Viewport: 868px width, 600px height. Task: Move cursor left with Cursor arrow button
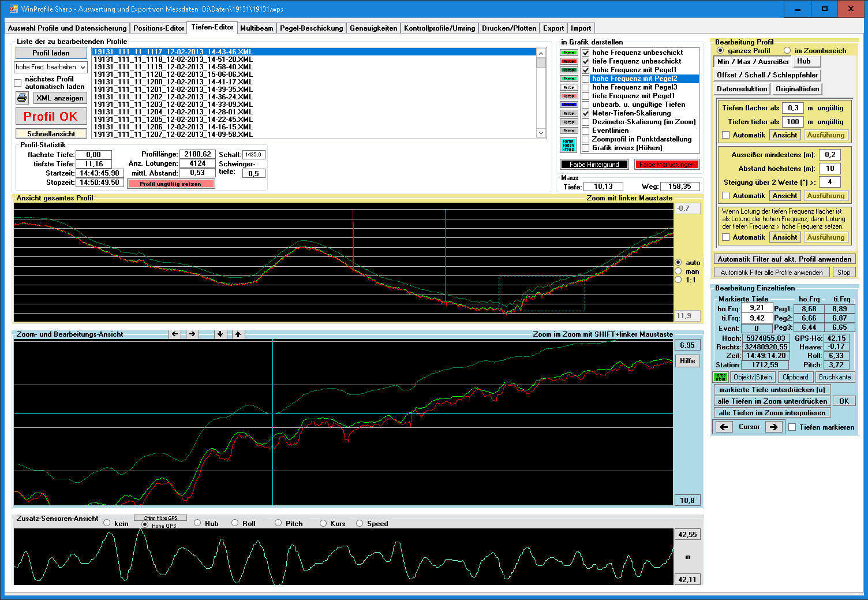point(724,427)
